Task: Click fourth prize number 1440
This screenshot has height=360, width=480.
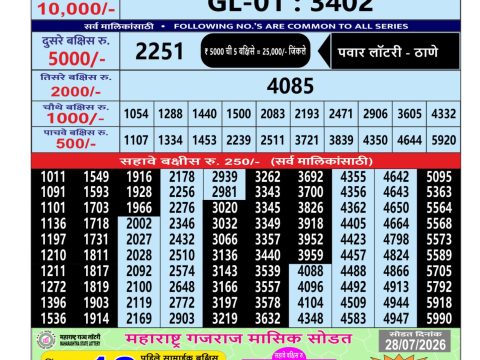Action: pyautogui.click(x=204, y=114)
